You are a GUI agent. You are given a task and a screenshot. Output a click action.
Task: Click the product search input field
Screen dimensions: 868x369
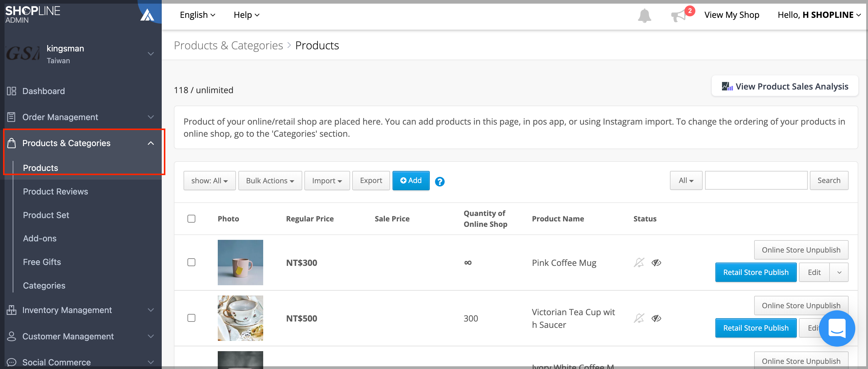(756, 180)
